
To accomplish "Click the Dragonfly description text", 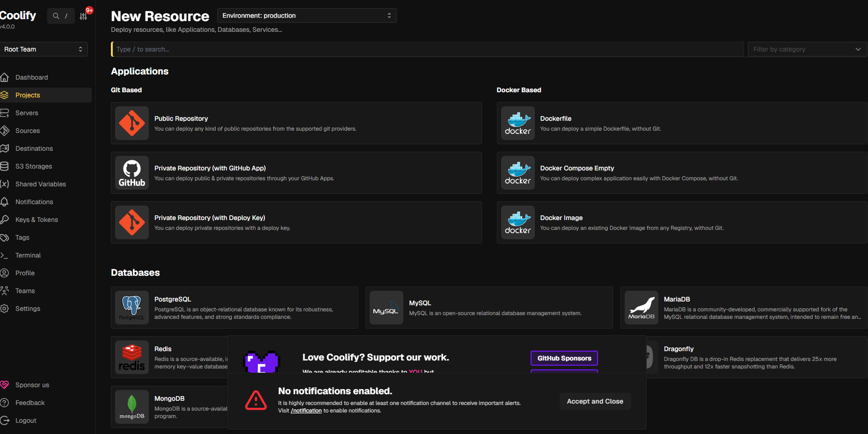I will point(750,363).
